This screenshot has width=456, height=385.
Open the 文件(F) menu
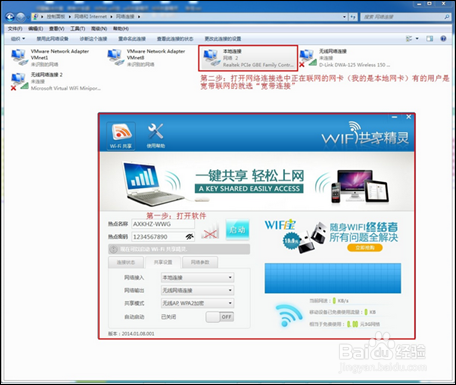15,29
